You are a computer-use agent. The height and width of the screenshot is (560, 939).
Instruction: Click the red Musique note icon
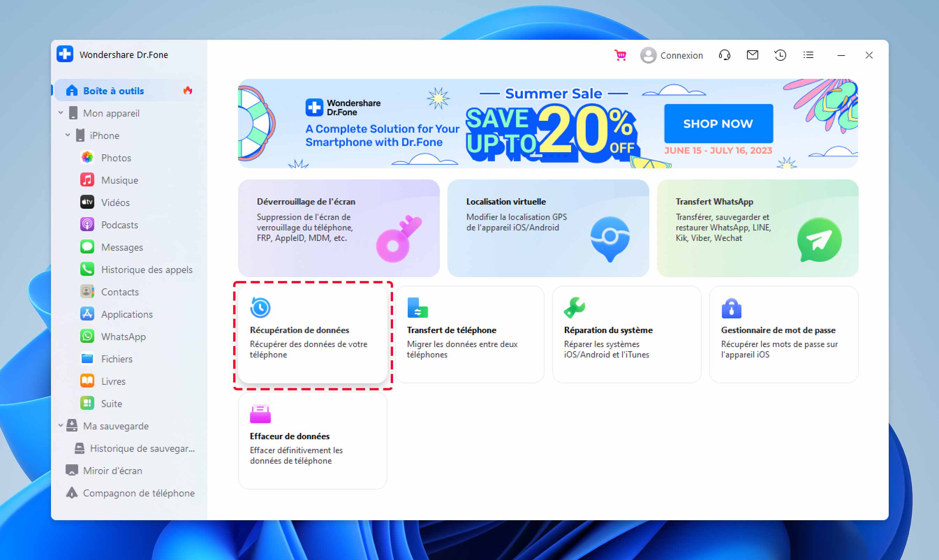[87, 179]
